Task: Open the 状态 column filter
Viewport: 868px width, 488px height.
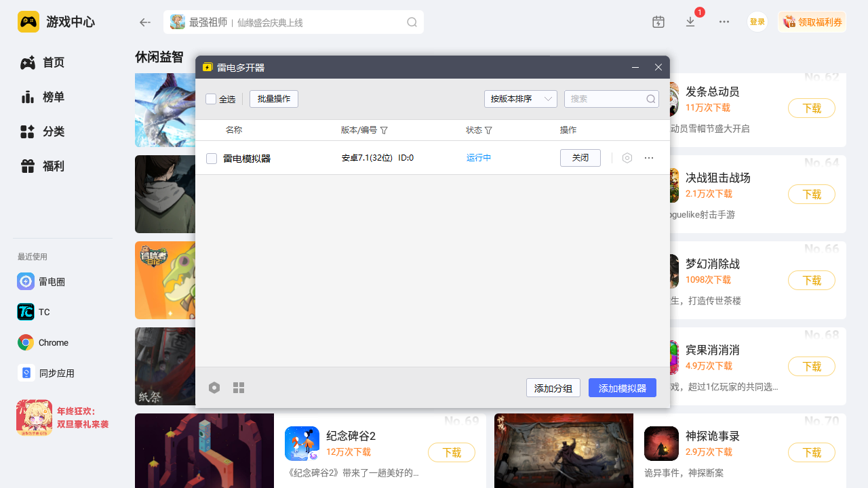Action: (488, 130)
